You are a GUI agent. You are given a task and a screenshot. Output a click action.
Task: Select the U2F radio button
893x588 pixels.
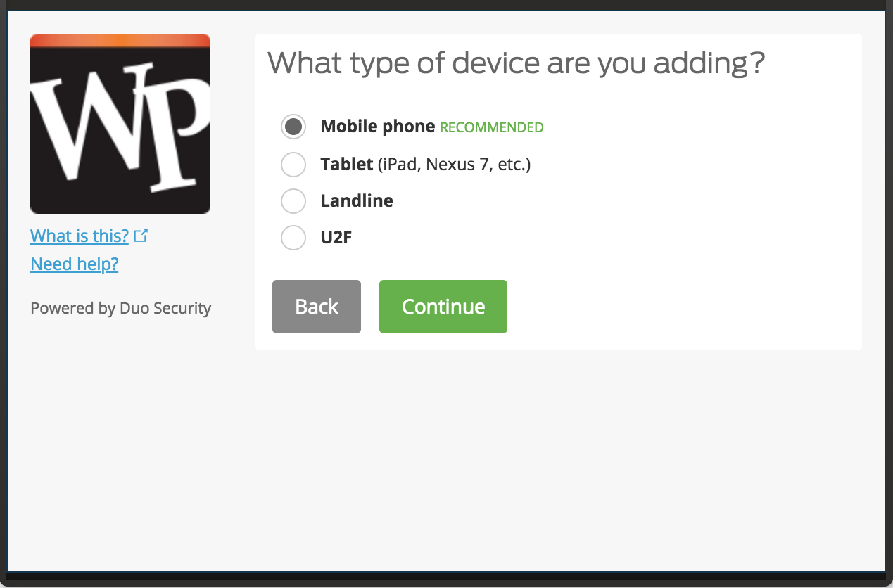click(293, 238)
